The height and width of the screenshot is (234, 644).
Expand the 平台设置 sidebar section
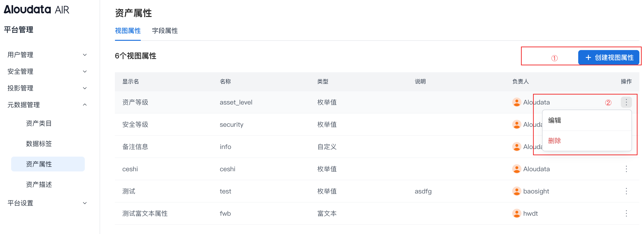click(47, 203)
